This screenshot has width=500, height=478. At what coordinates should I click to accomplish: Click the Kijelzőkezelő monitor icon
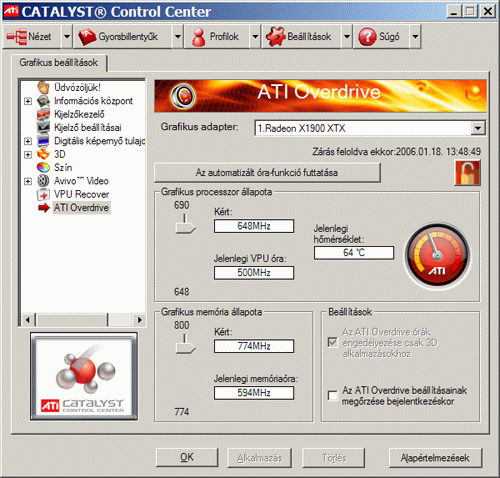pos(43,114)
